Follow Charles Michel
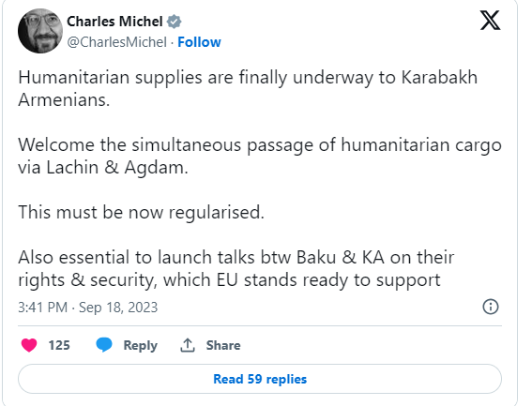The image size is (532, 406). (x=199, y=42)
